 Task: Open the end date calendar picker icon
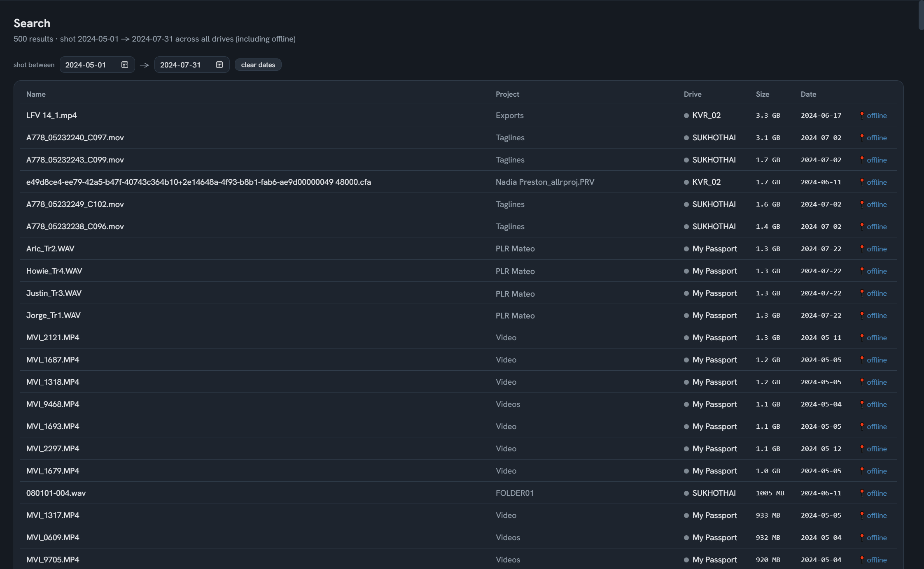[219, 65]
